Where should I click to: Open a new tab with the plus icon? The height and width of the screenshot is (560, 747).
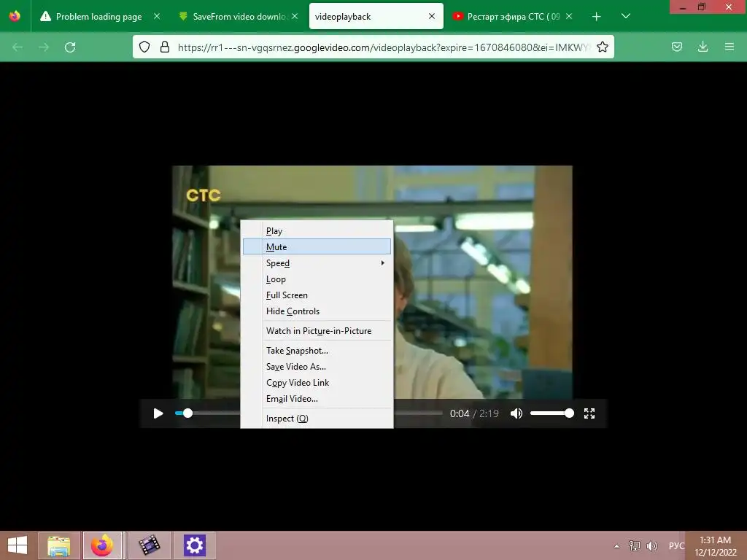coord(597,17)
